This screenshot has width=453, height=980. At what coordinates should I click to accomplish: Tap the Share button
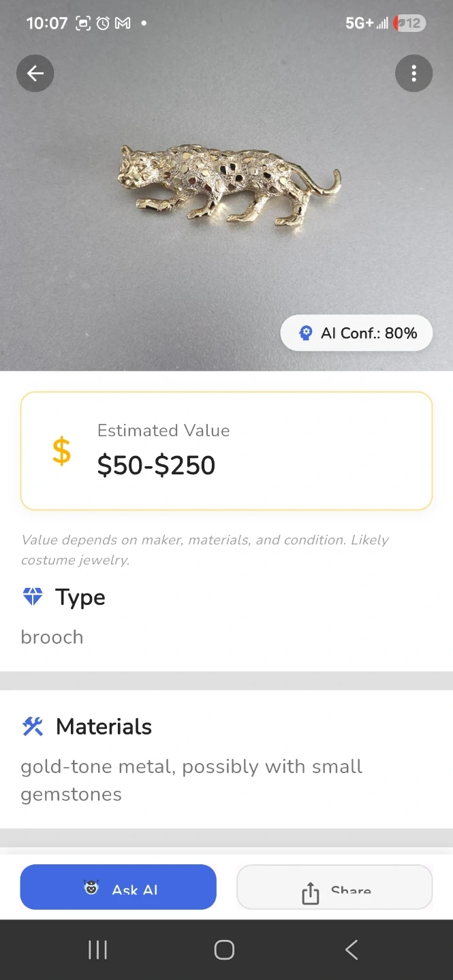[x=334, y=887]
